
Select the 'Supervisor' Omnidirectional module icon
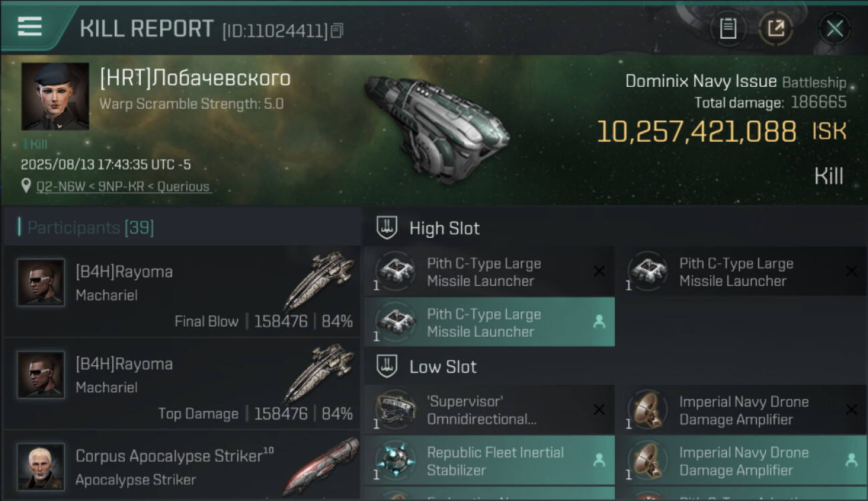(x=395, y=410)
